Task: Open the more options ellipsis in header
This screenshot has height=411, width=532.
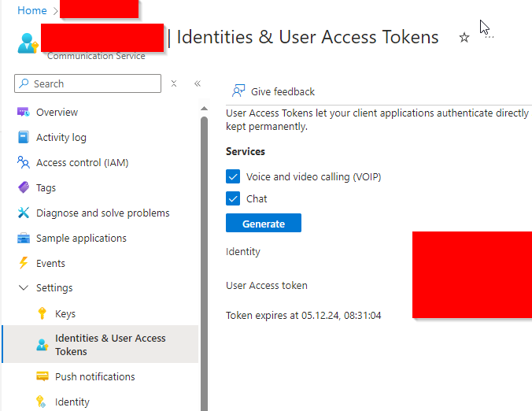Action: tap(490, 37)
